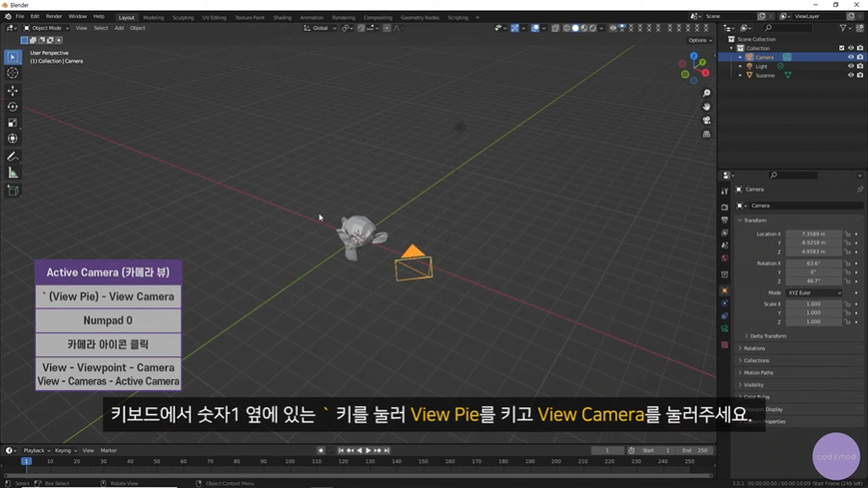Disable Camera in renders

(859, 57)
